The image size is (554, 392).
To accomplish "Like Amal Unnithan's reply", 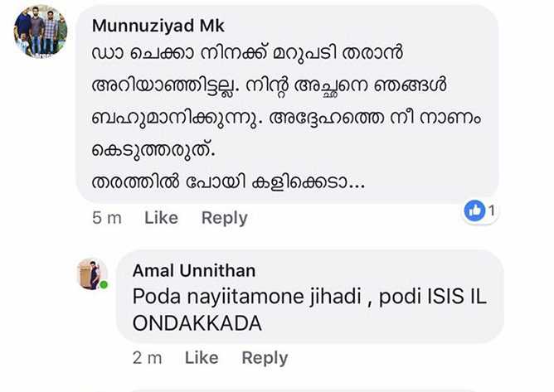I will coord(202,358).
